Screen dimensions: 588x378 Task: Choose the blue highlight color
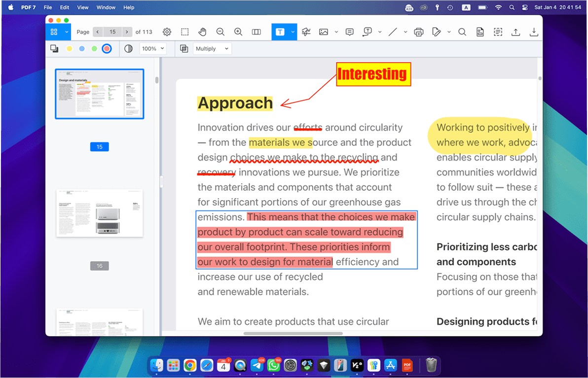click(82, 49)
